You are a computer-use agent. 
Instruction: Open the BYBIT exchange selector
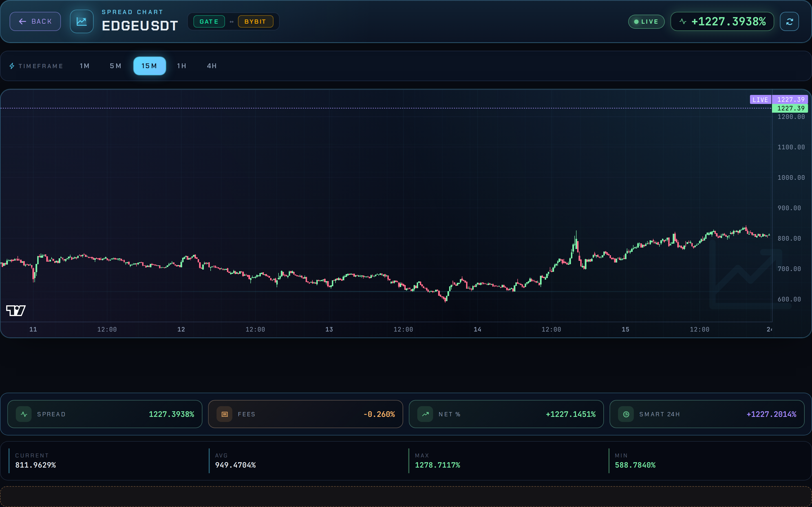coord(256,21)
